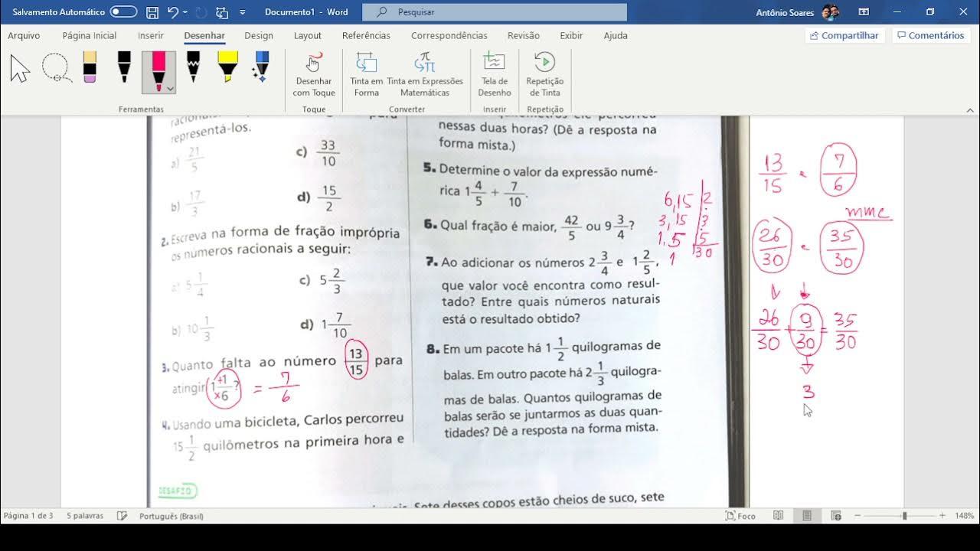
Task: Open the Arquivo menu
Action: [x=24, y=35]
